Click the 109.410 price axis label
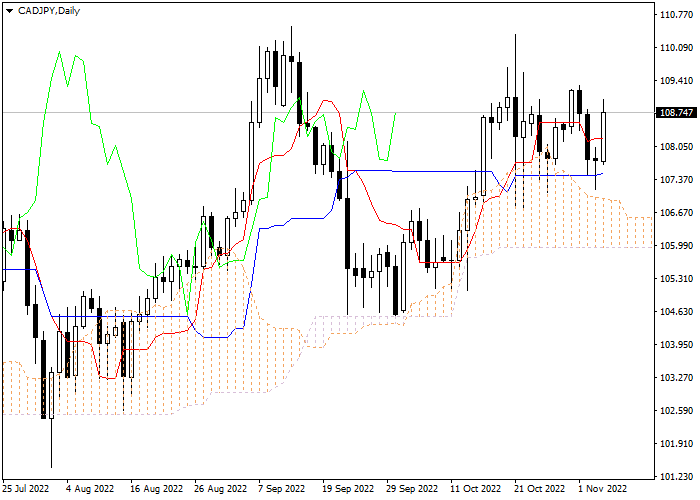The image size is (700, 500). pos(676,81)
